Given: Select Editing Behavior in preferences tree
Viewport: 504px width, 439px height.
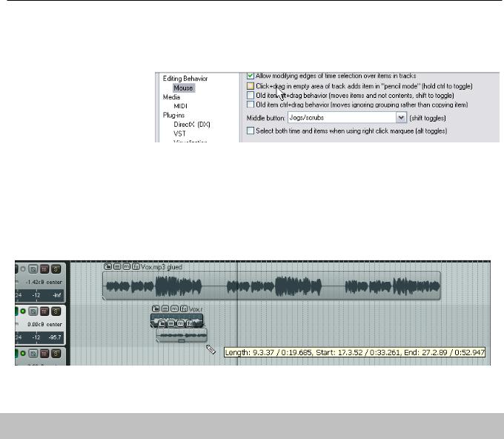Looking at the screenshot, I should pos(185,79).
